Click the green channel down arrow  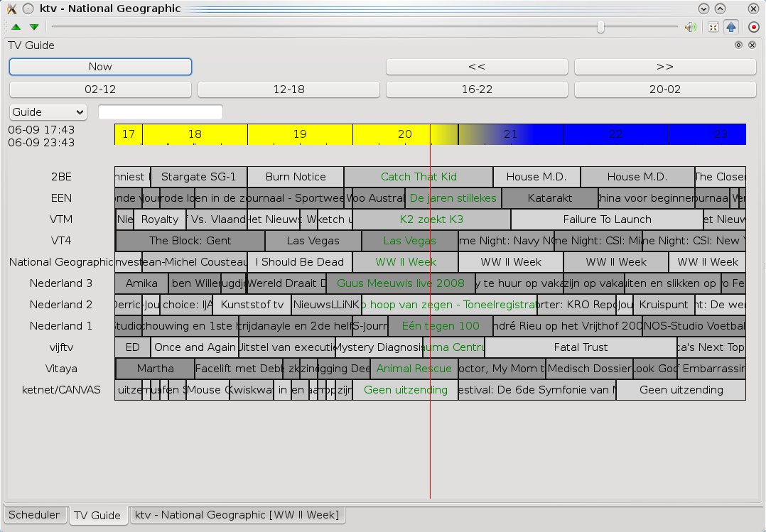[33, 27]
